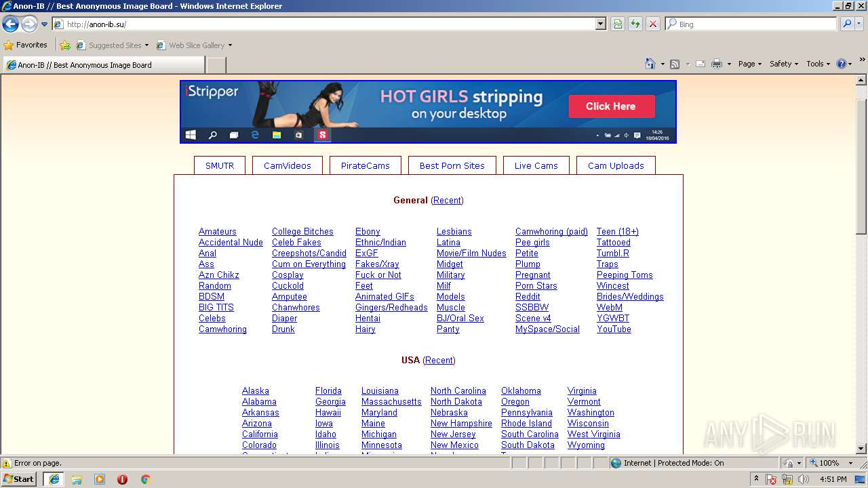Viewport: 868px width, 488px height.
Task: Open the Florida state link
Action: click(328, 391)
